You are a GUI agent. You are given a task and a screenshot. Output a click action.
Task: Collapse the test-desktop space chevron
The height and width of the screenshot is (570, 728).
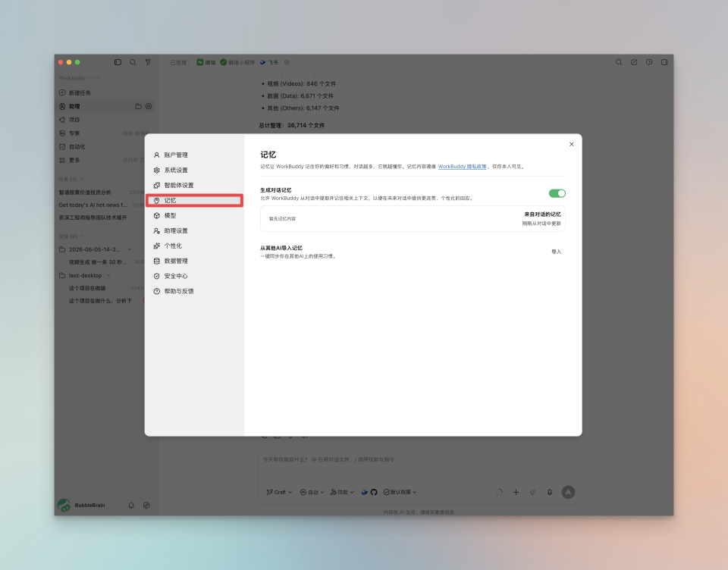point(108,275)
